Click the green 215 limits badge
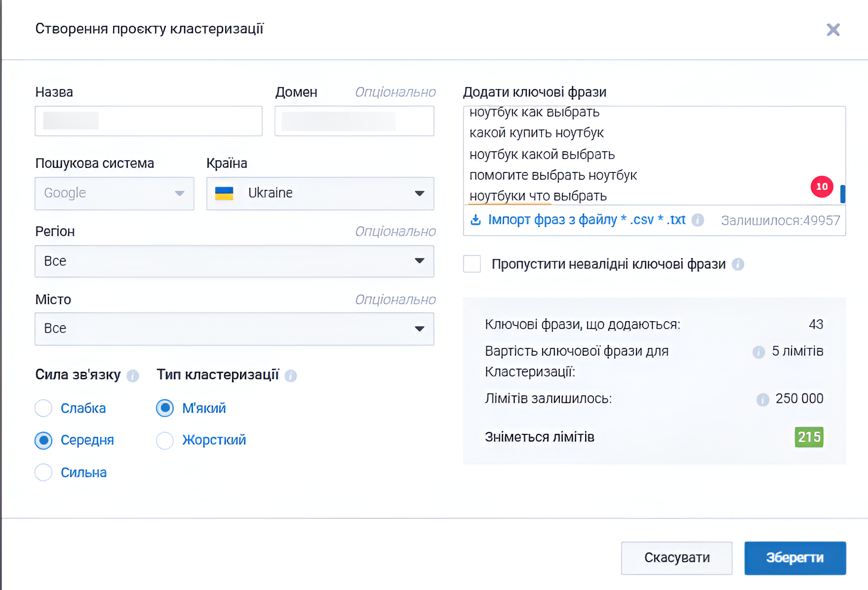This screenshot has height=590, width=868. [809, 437]
